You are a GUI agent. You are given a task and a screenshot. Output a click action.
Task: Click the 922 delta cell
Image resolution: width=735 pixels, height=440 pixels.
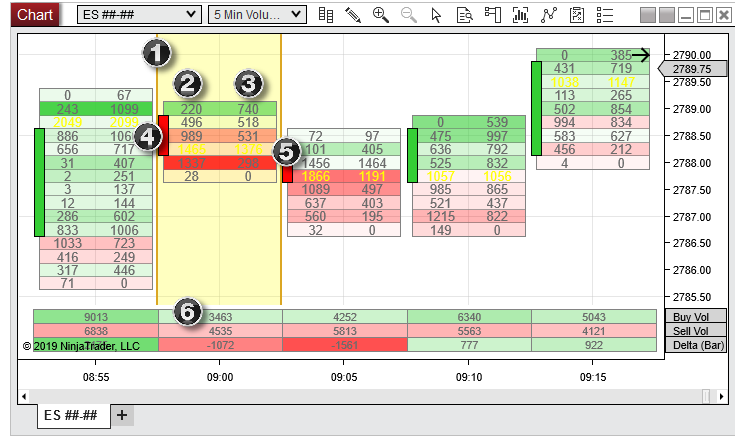click(594, 345)
